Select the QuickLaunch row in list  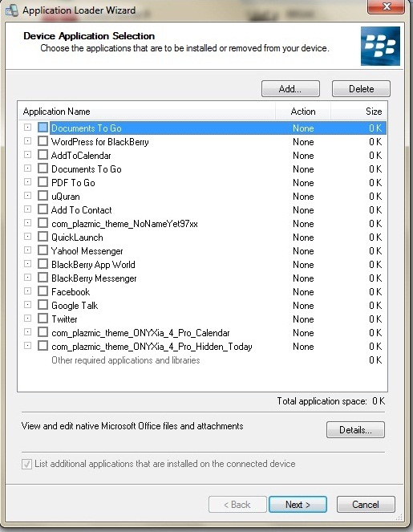tap(202, 238)
